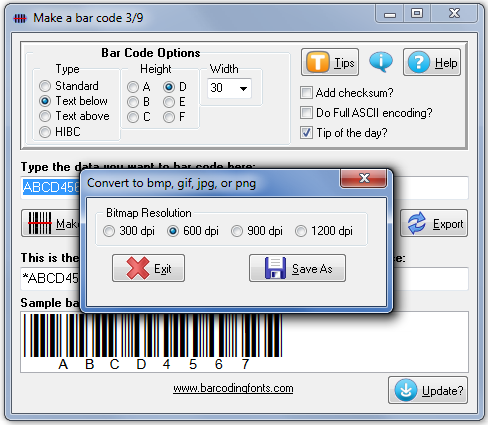Screen dimensions: 488x425
Task: Maximize the Make a bar code window
Action: [x=417, y=13]
